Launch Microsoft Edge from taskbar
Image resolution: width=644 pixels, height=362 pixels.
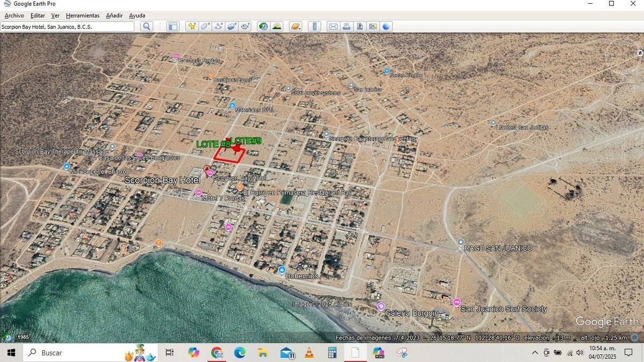240,352
